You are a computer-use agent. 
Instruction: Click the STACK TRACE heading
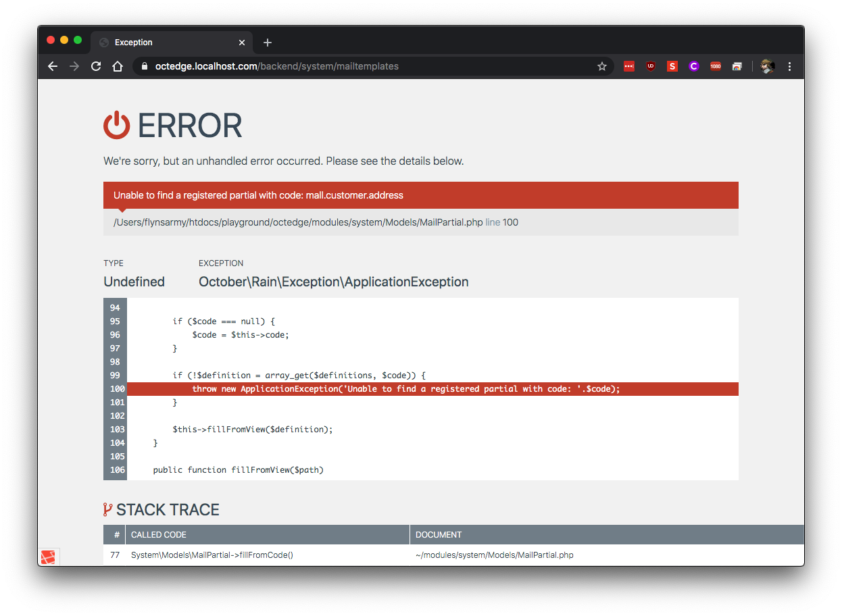[x=168, y=510]
